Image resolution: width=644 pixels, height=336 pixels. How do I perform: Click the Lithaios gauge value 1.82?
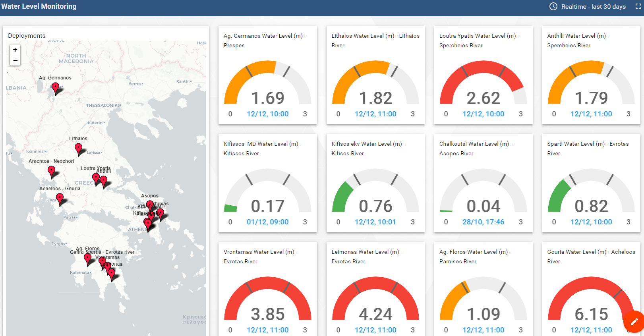376,98
